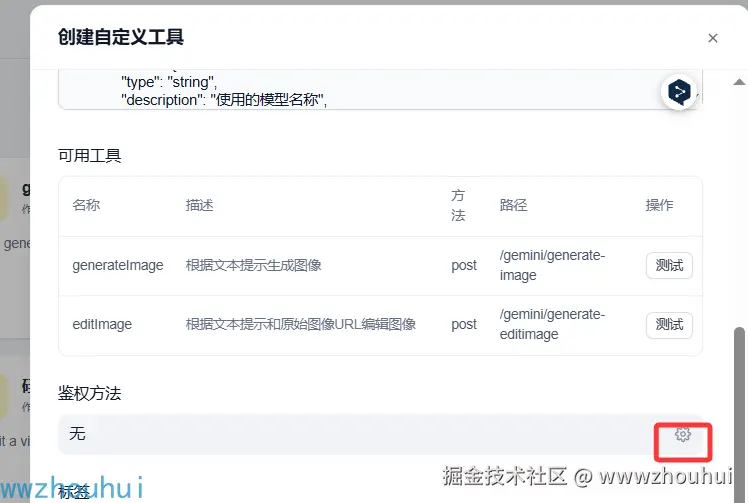Screen dimensions: 748x503
Task: Click the /gemini/generate-image path cell
Action: click(552, 265)
